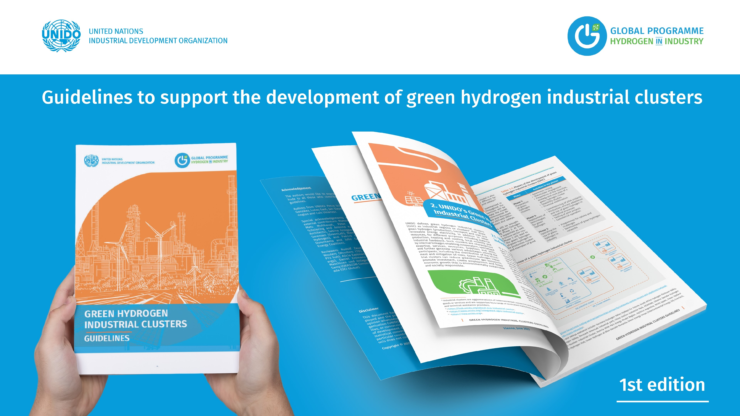Image resolution: width=740 pixels, height=416 pixels.
Task: Click the held booklet's orange cover illustration
Action: click(x=157, y=238)
